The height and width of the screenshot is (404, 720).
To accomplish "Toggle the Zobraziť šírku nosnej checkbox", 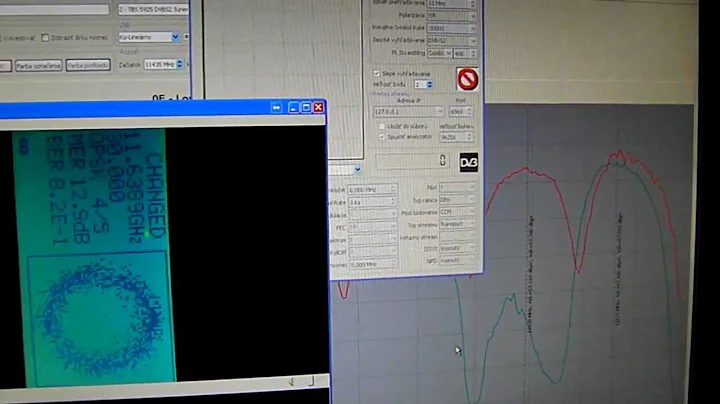I will coord(45,38).
